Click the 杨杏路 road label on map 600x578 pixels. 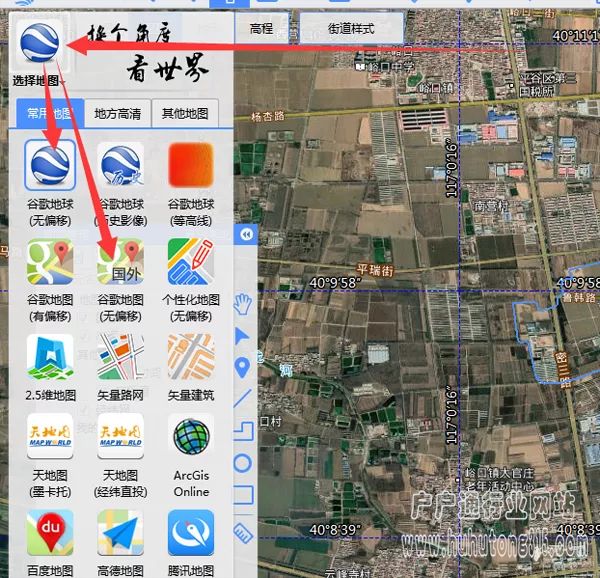(267, 116)
